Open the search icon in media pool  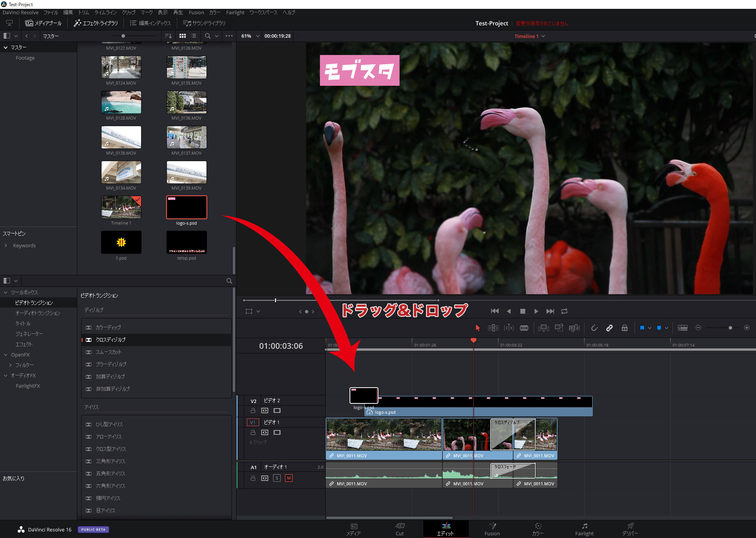[208, 36]
